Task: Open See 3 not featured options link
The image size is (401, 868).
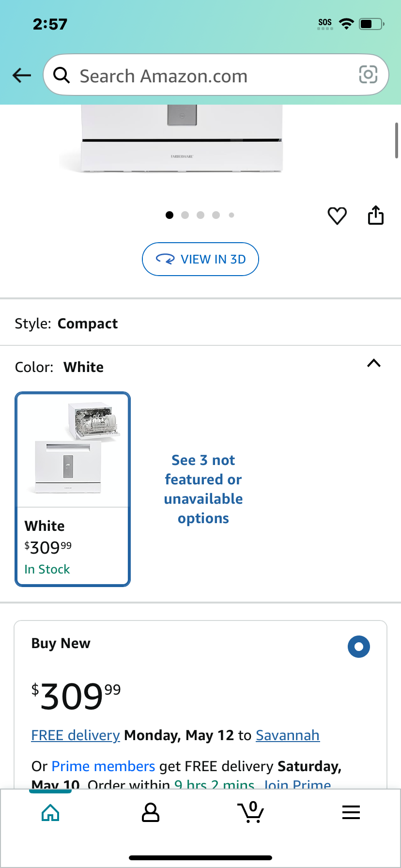Action: coord(203,489)
